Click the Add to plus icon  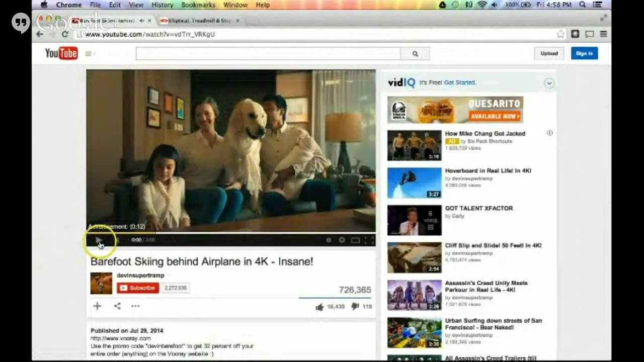click(x=97, y=306)
